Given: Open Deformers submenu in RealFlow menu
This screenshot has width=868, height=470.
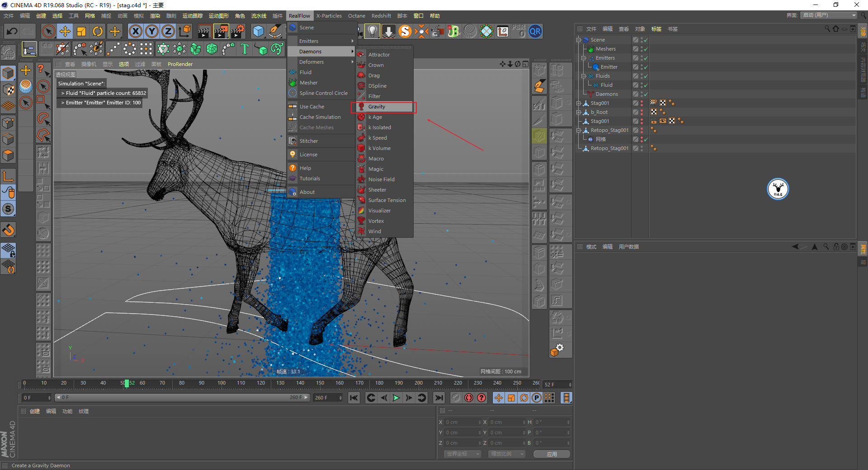Looking at the screenshot, I should coord(321,62).
